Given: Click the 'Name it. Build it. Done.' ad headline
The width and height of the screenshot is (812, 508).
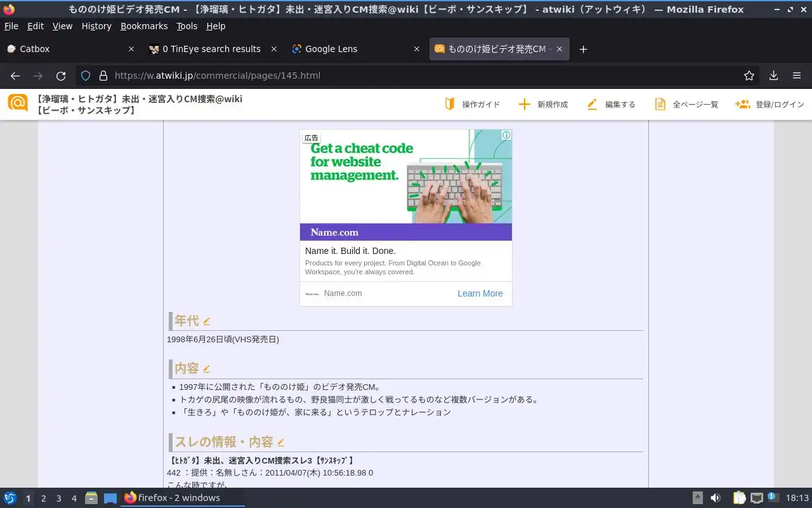Looking at the screenshot, I should (x=350, y=251).
